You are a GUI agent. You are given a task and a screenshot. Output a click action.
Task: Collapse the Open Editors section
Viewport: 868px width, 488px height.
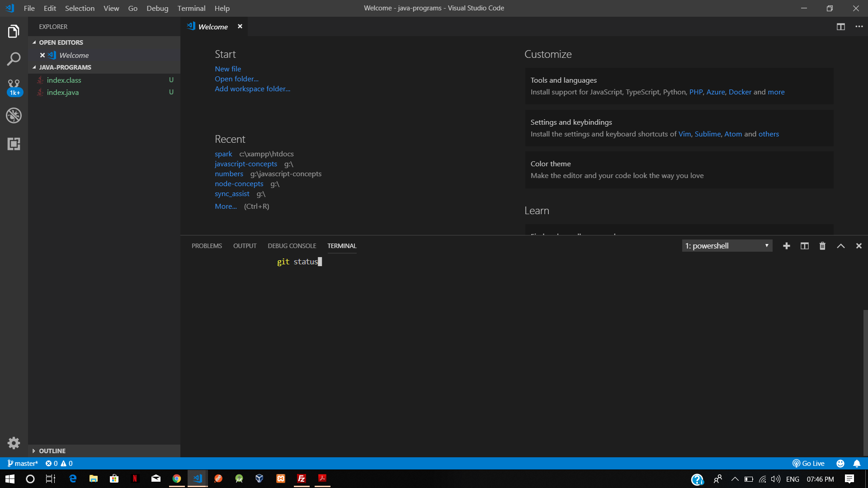tap(104, 42)
